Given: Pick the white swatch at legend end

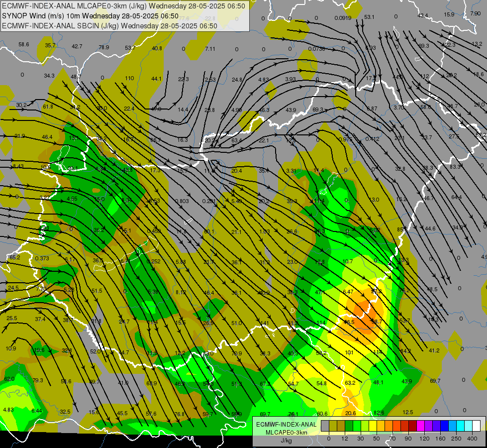Looking at the screenshot, I should pos(477,426).
